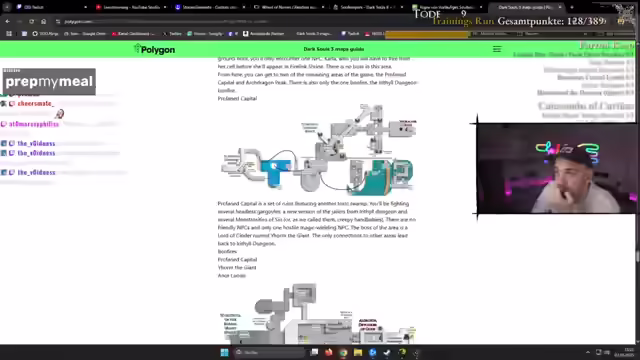Viewport: 640px width, 360px height.
Task: Open Steam from the taskbar
Action: tap(387, 352)
